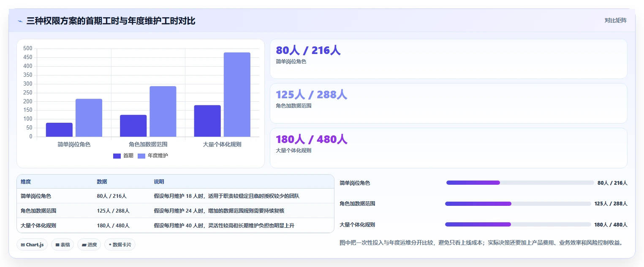644x267 pixels.
Task: Click the 简单岗位角色 cell in the table
Action: pos(36,196)
